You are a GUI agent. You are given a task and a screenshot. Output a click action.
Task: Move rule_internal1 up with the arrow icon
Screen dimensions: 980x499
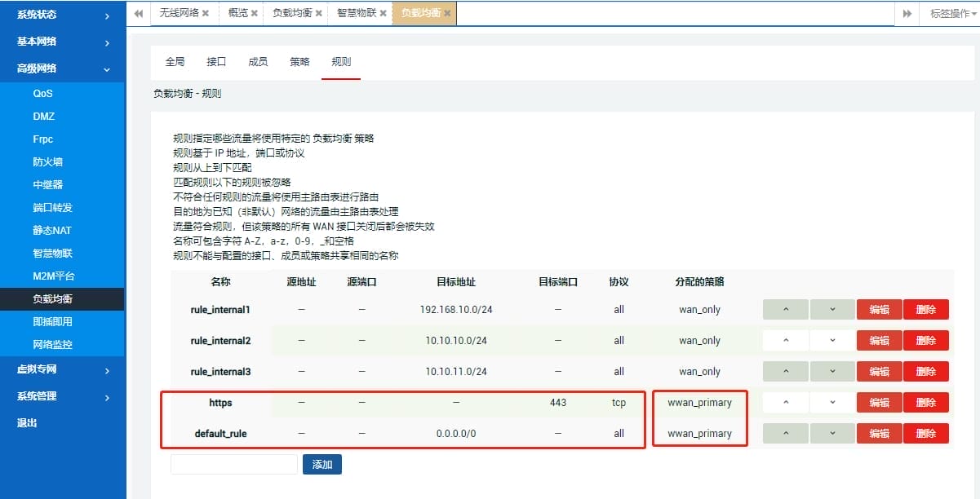pyautogui.click(x=785, y=310)
